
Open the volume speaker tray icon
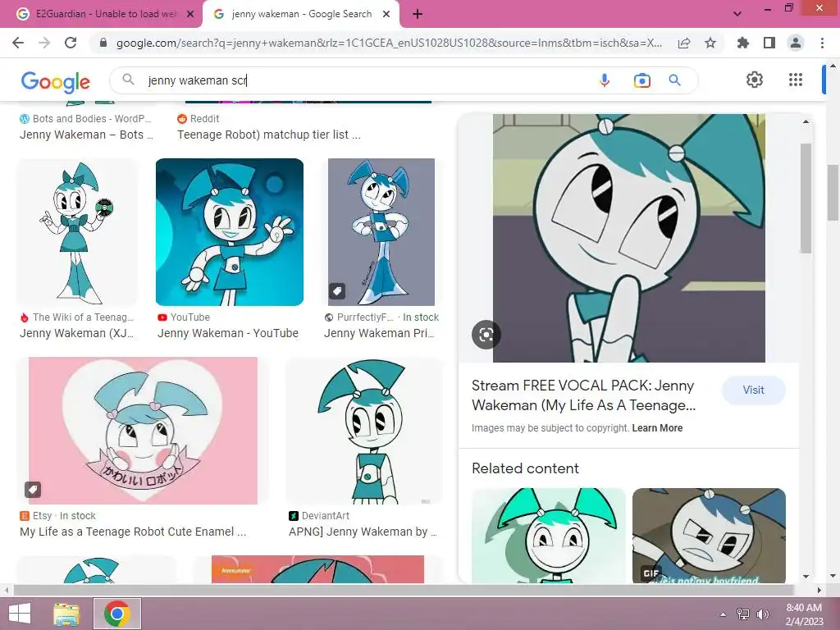coord(762,614)
